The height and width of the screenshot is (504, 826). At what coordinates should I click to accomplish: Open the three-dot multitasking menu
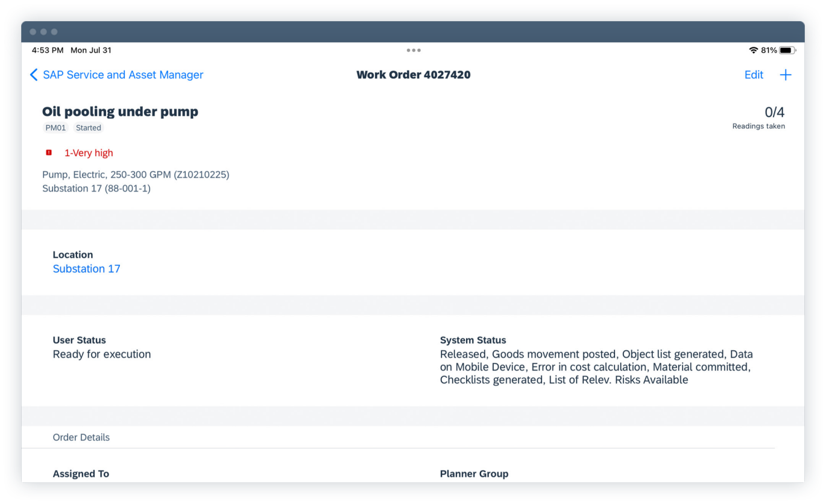click(414, 51)
